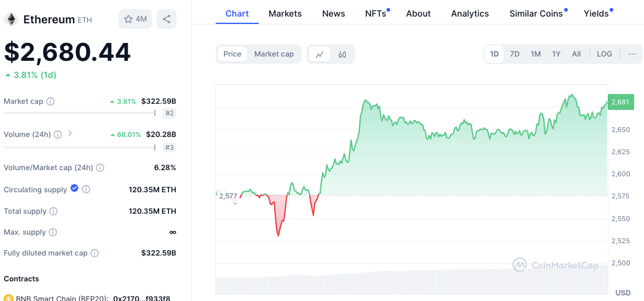Open the Analytics tab
Viewport: 644px width, 301px height.
[x=470, y=14]
